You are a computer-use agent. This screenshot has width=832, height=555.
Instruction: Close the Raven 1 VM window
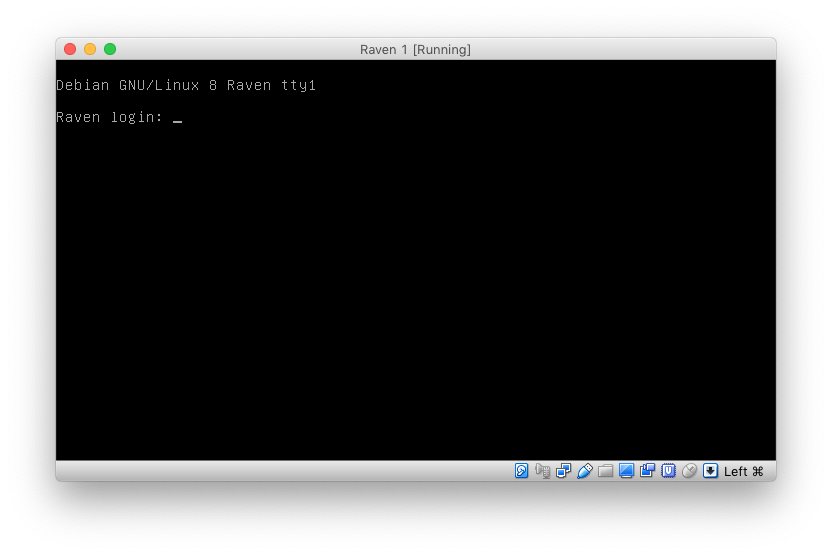70,49
